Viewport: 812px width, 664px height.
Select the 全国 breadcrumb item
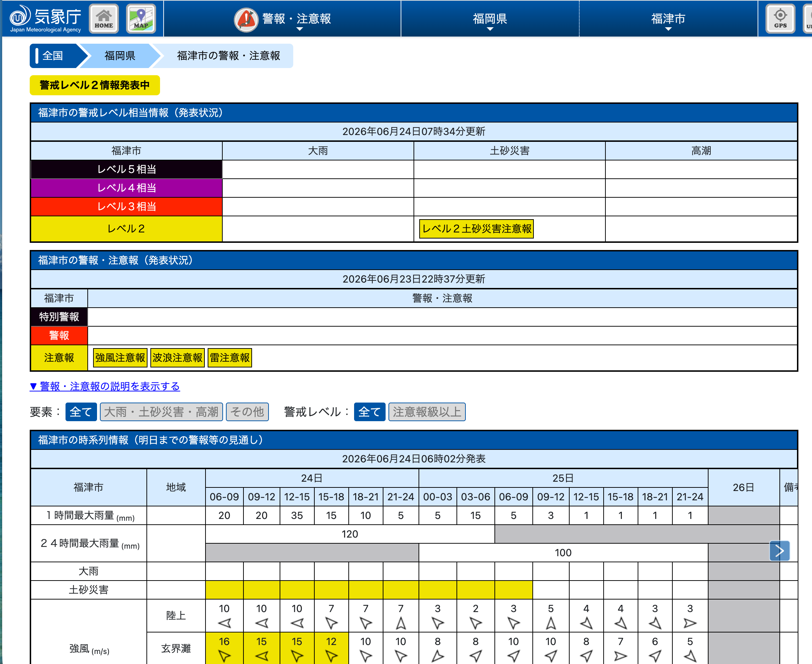[53, 56]
